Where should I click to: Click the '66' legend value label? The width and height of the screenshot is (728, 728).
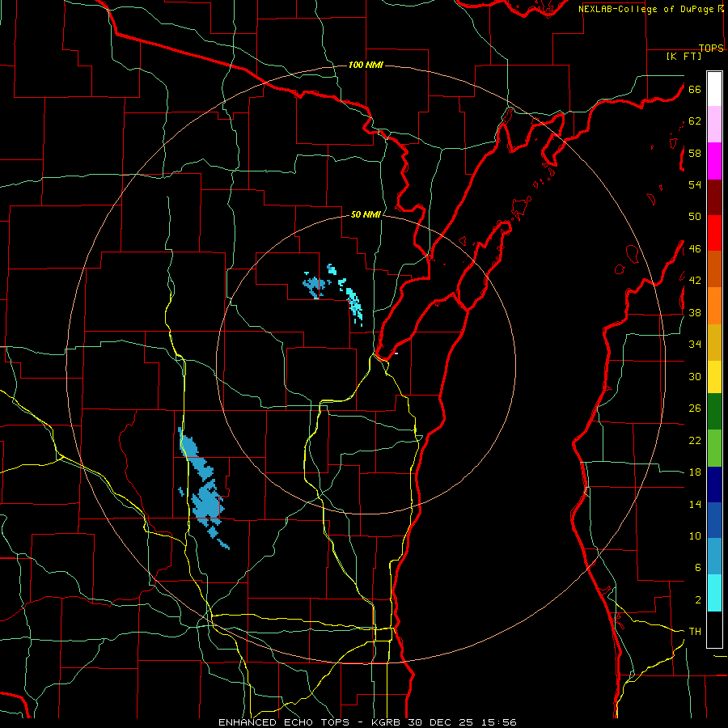(695, 89)
